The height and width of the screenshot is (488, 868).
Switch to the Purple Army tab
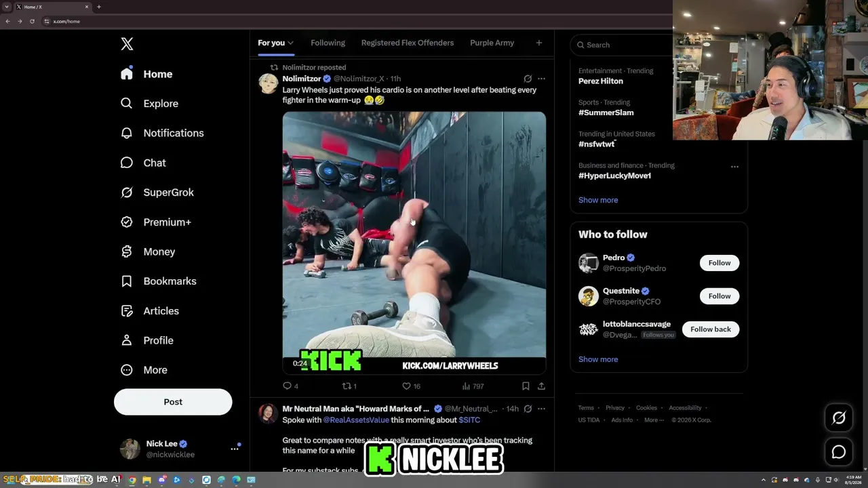point(492,43)
